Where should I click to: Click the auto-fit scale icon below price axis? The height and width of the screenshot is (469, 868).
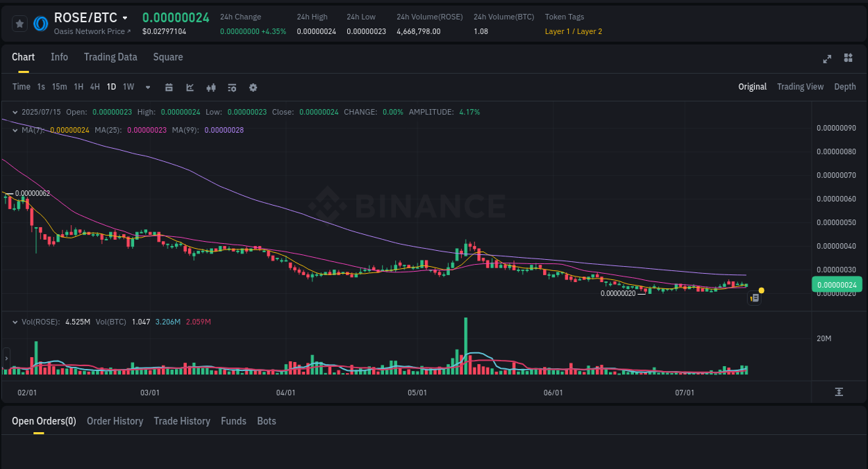(838, 392)
